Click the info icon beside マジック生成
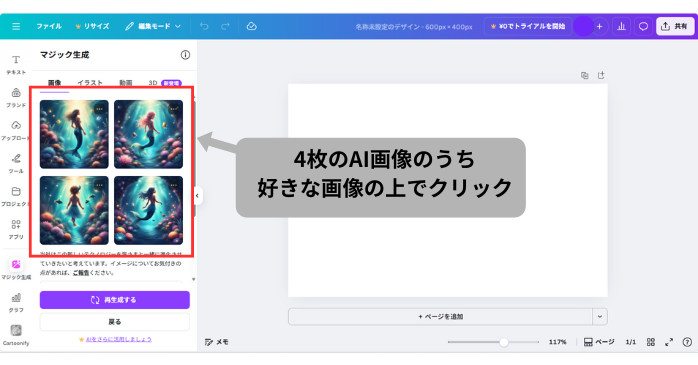 185,55
